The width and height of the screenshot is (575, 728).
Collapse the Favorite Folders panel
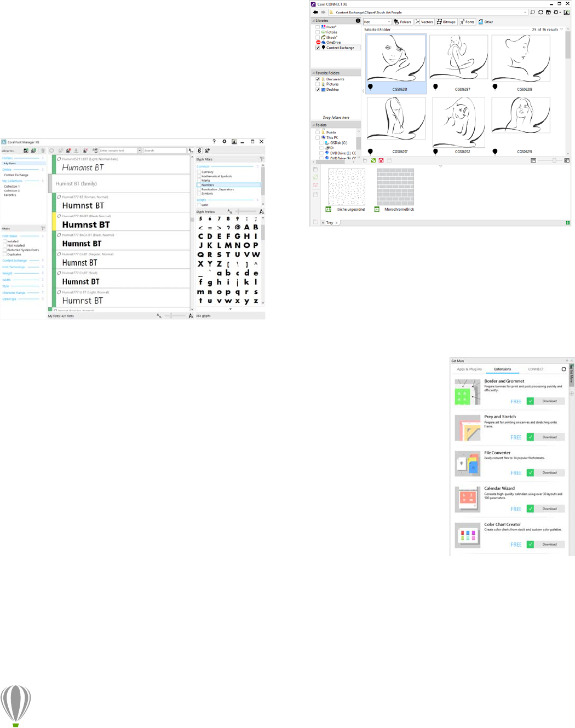point(314,73)
